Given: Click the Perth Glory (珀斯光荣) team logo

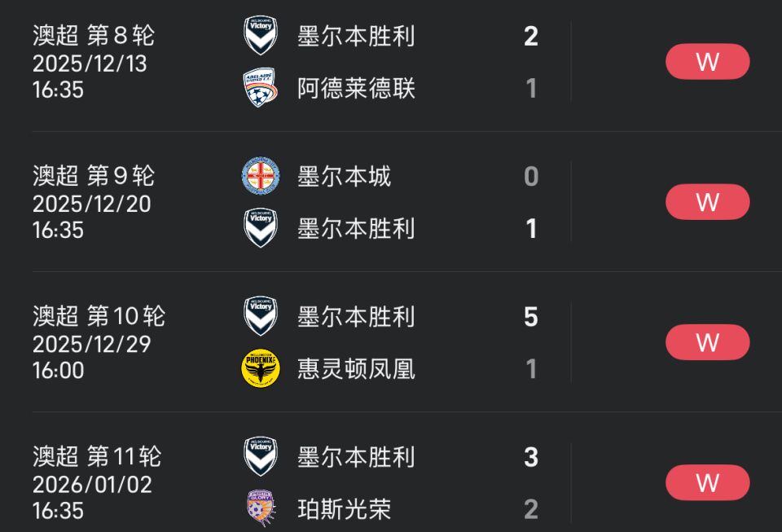Looking at the screenshot, I should 261,508.
